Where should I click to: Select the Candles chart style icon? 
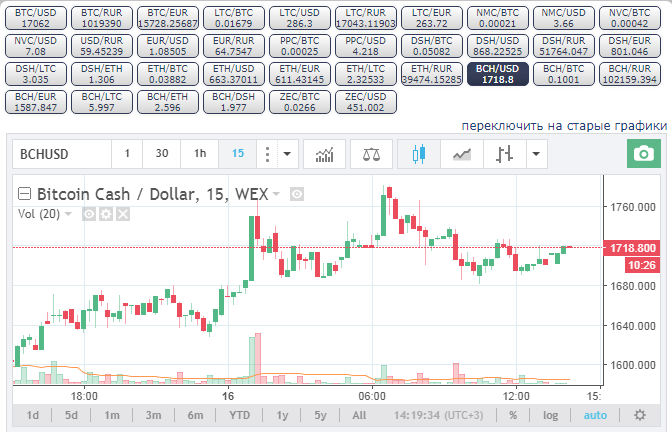point(419,154)
